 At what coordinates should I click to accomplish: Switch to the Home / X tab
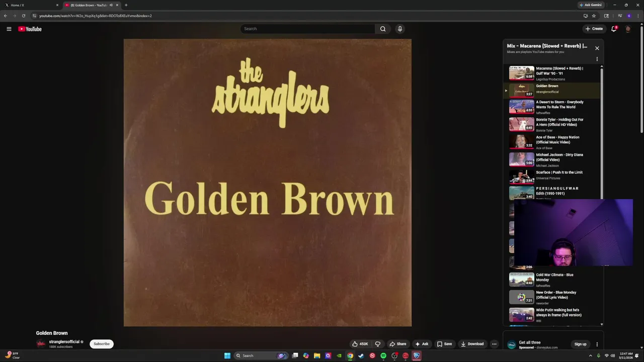point(31,5)
